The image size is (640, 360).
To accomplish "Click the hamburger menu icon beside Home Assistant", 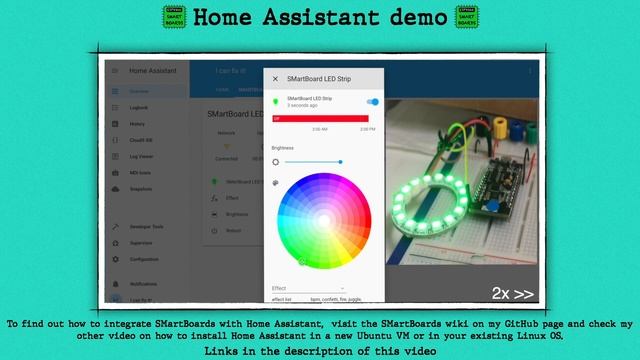I will (x=115, y=71).
